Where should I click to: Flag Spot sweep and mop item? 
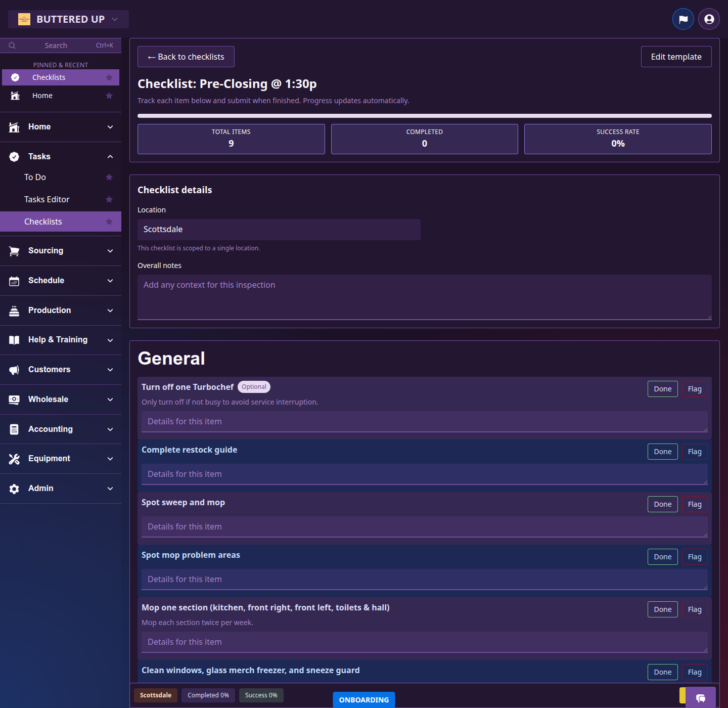[695, 504]
